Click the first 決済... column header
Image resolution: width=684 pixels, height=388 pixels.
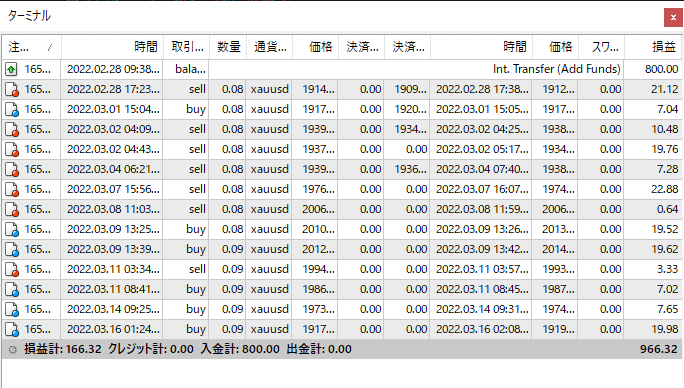362,47
